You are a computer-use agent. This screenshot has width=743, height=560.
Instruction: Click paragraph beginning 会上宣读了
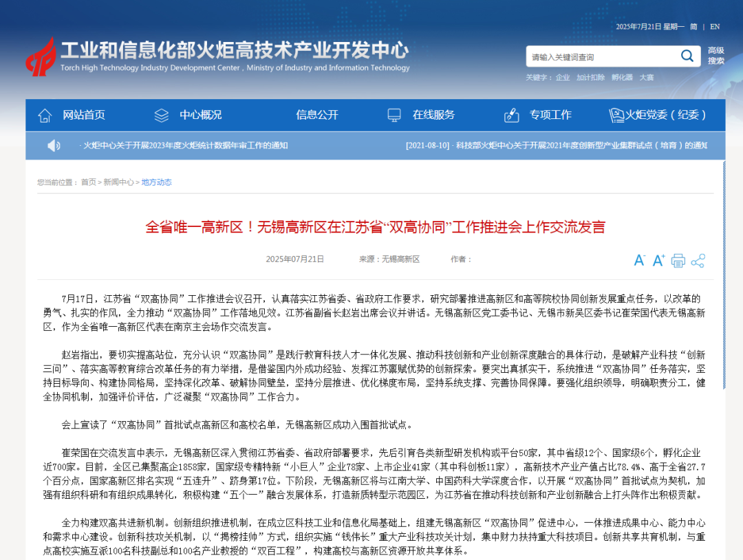(x=237, y=425)
